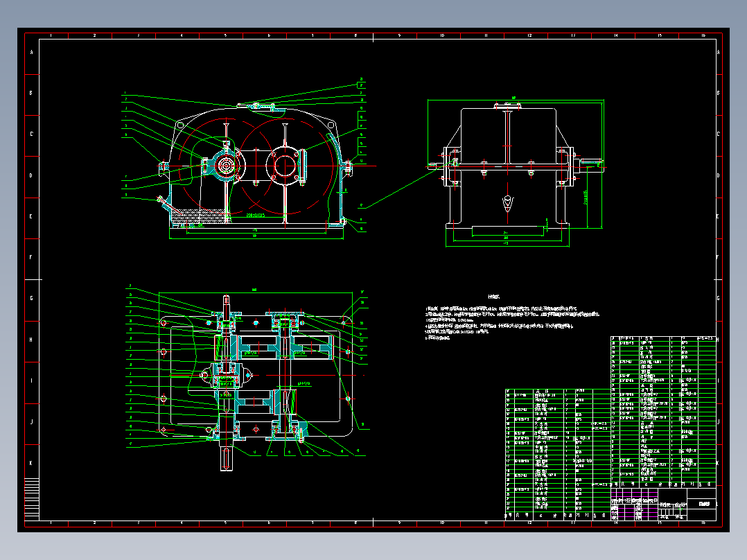Viewport: 747px width, 560px height.
Task: Click the title block with magenta grid
Action: tap(663, 505)
